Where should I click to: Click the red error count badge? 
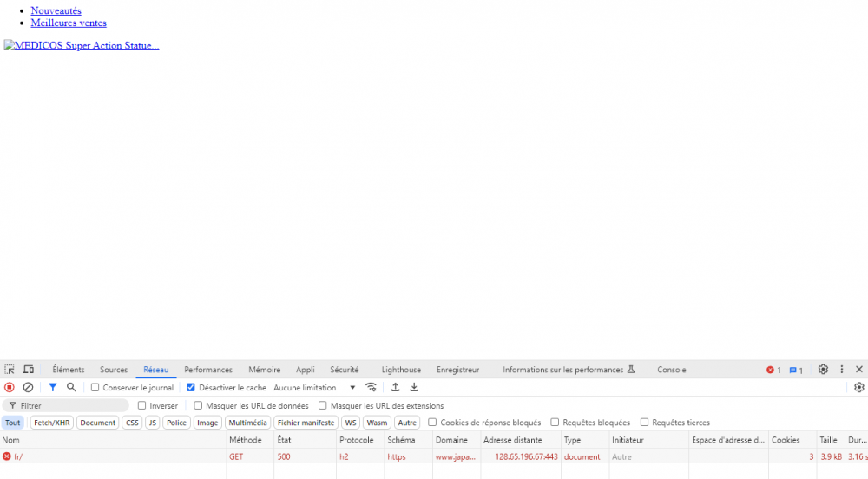coord(773,370)
